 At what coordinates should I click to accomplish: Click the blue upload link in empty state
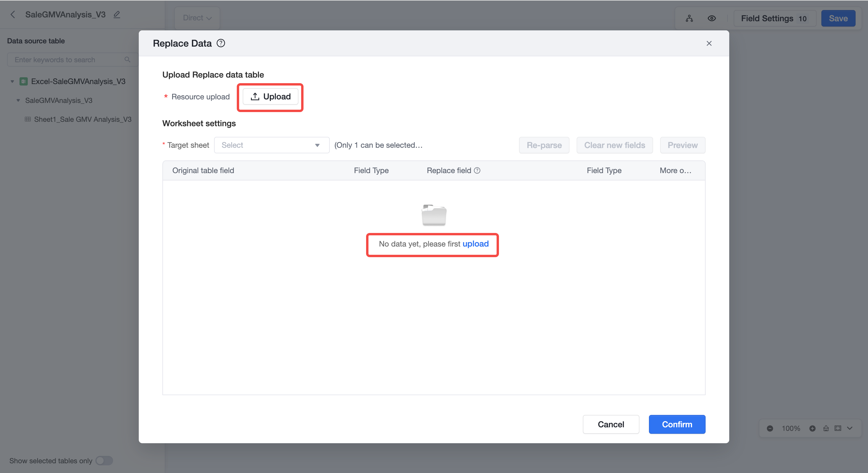click(x=475, y=244)
